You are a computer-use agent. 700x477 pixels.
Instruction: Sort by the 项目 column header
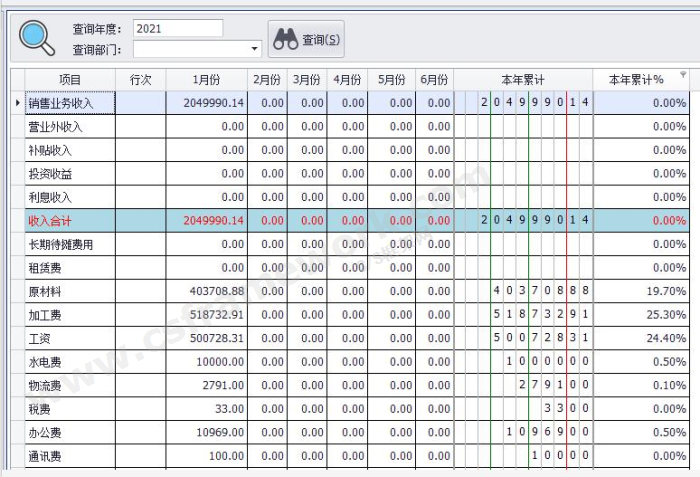point(69,79)
